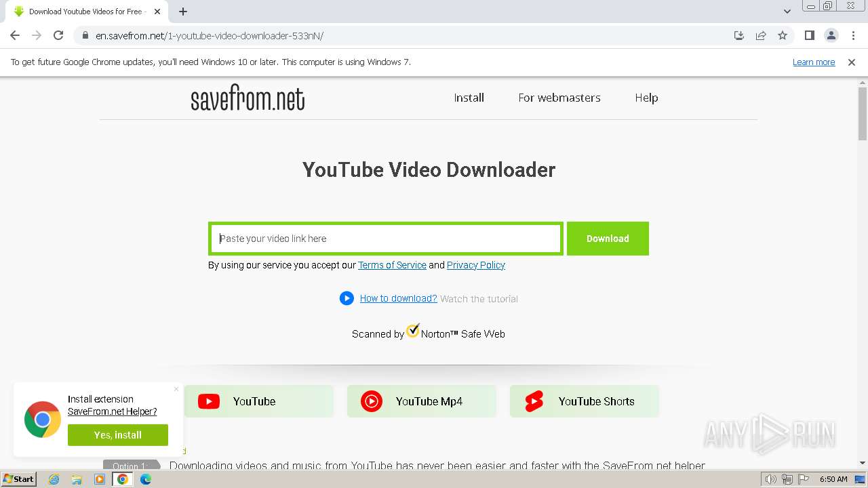The width and height of the screenshot is (868, 488).
Task: Select the YouTube Mp4 tab
Action: [422, 401]
